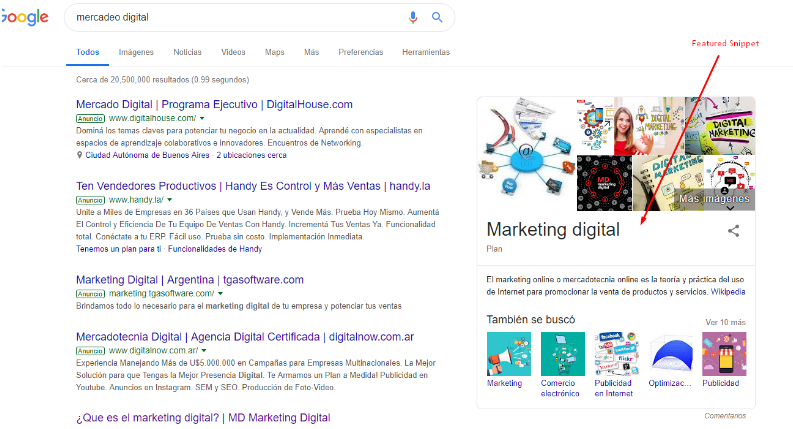This screenshot has height=429, width=793.
Task: Open the colorful gears infographic image
Action: pos(595,126)
